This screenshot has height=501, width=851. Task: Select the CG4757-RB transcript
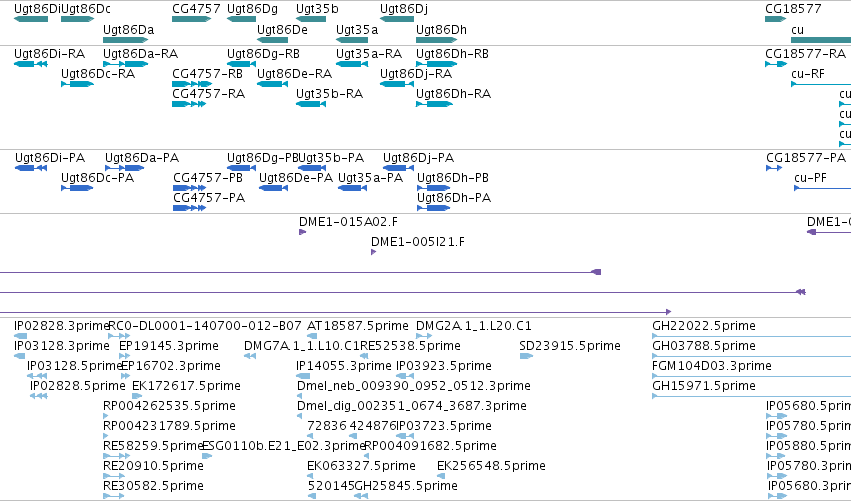pos(192,84)
